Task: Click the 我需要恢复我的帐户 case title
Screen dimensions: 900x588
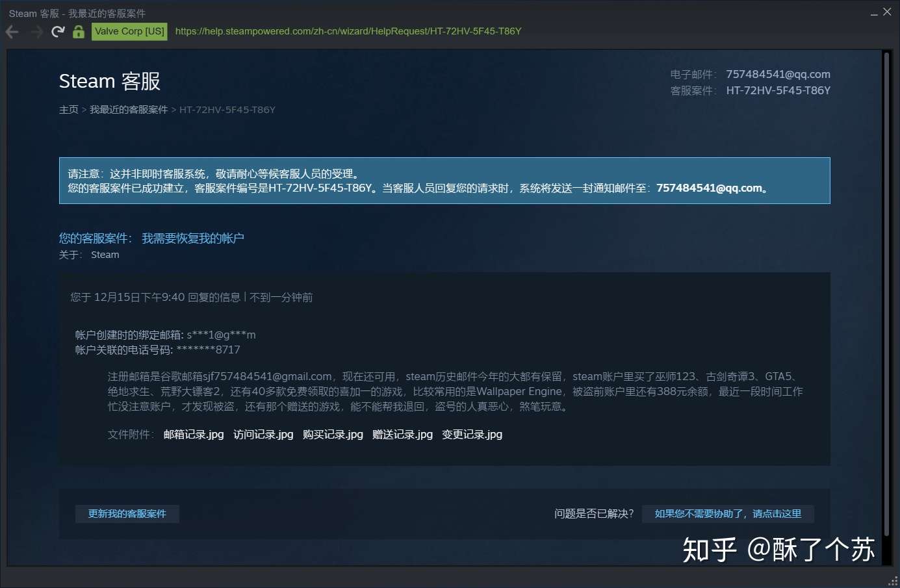Action: 193,238
